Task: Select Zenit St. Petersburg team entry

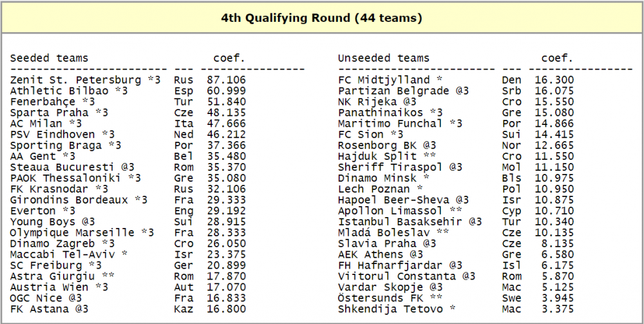Action: click(x=75, y=80)
